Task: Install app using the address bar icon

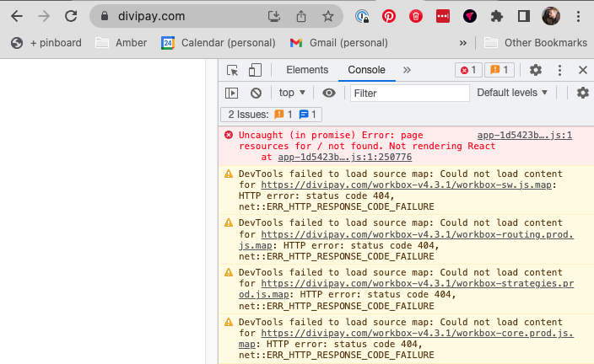Action: tap(274, 16)
